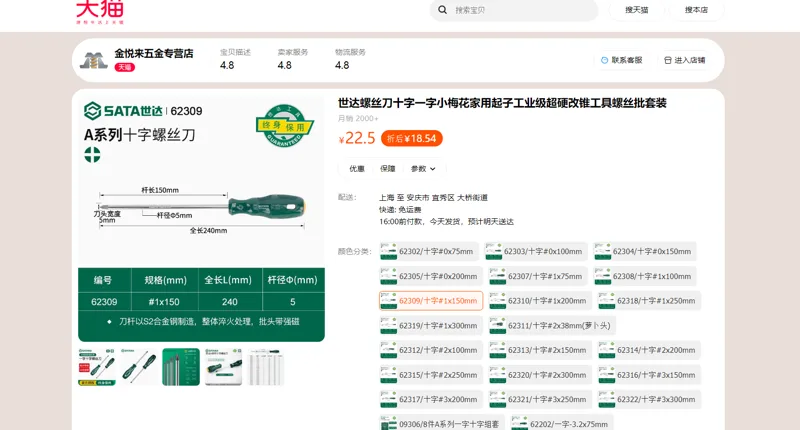Click the 快递: 免运费 shipping text
800x430 pixels.
click(x=400, y=210)
